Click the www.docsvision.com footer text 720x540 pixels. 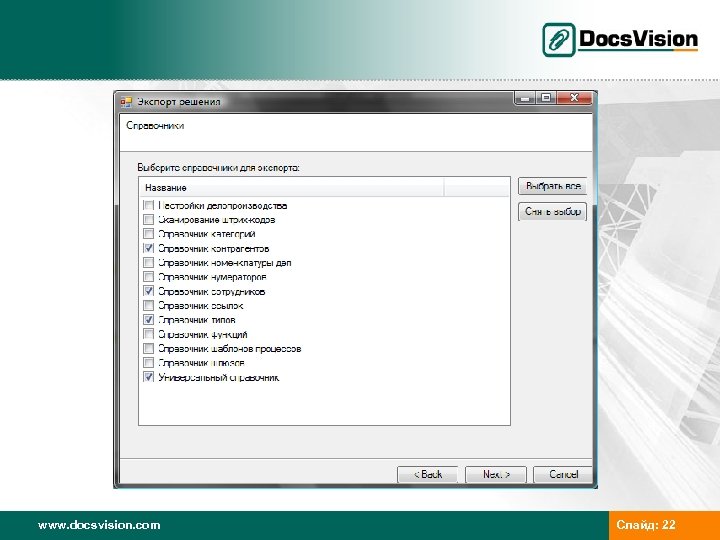pyautogui.click(x=99, y=525)
